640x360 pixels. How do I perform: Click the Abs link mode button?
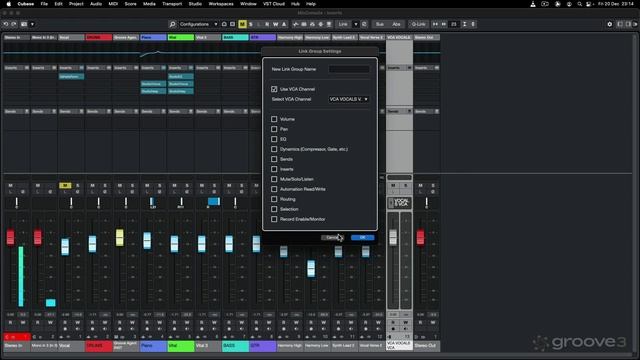coord(396,24)
